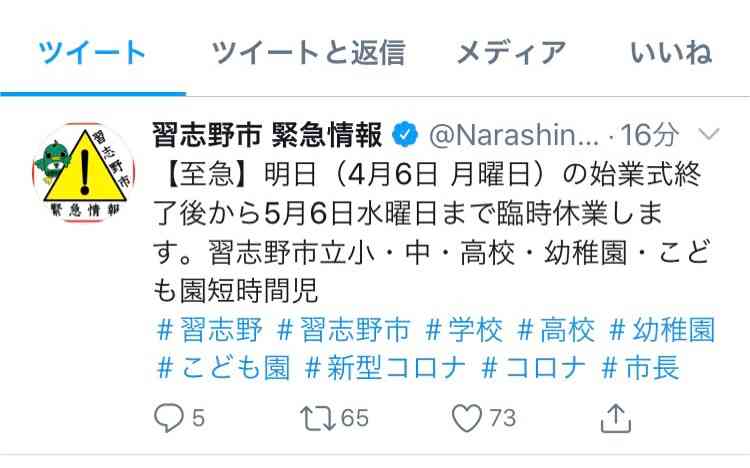This screenshot has height=468, width=750.
Task: Open the #習志野市 hashtag
Action: [343, 330]
